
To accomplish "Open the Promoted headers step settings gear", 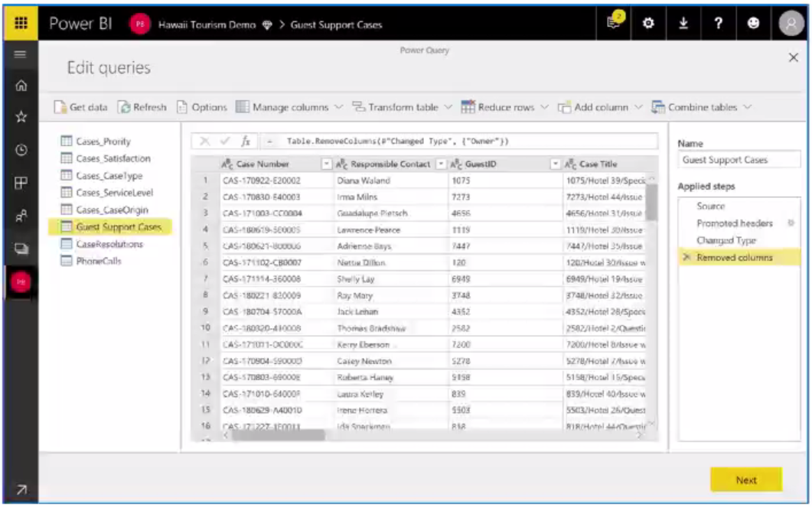I will pyautogui.click(x=791, y=223).
